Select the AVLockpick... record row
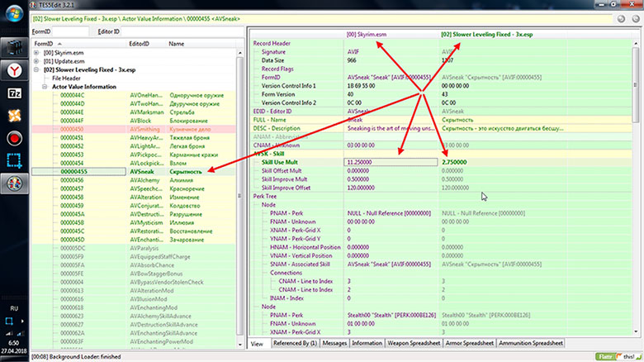644x362 pixels. (134, 164)
